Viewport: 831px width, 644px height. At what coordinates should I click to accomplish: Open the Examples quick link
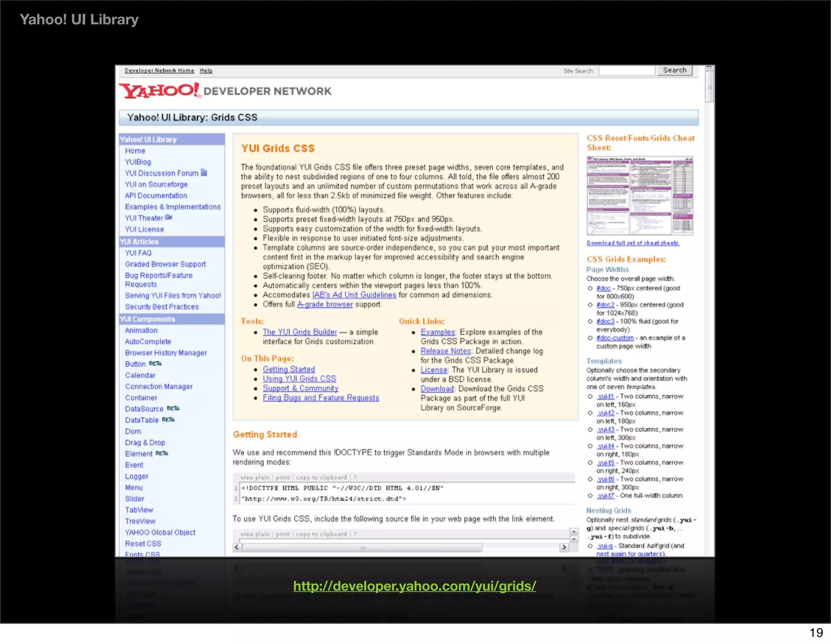(438, 332)
